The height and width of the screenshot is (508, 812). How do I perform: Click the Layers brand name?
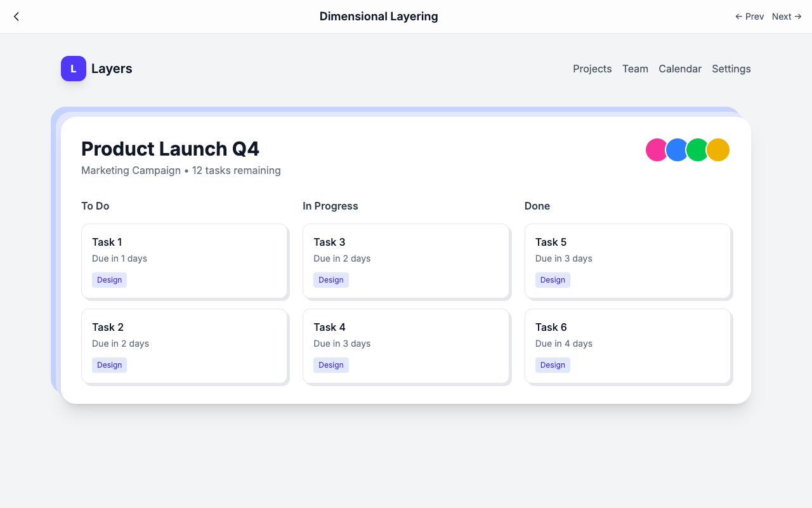pyautogui.click(x=112, y=69)
